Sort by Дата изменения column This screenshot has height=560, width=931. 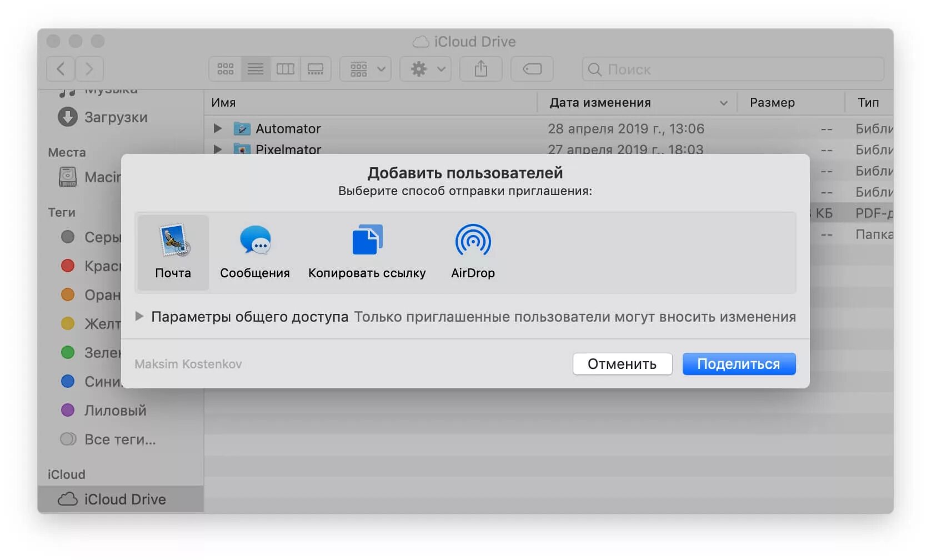click(637, 103)
